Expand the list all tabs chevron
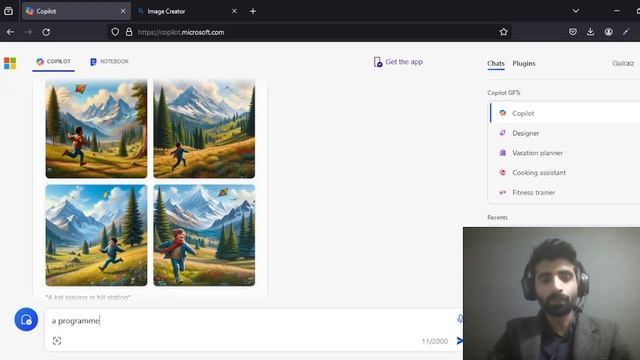Viewport: 640px width, 360px height. click(576, 11)
